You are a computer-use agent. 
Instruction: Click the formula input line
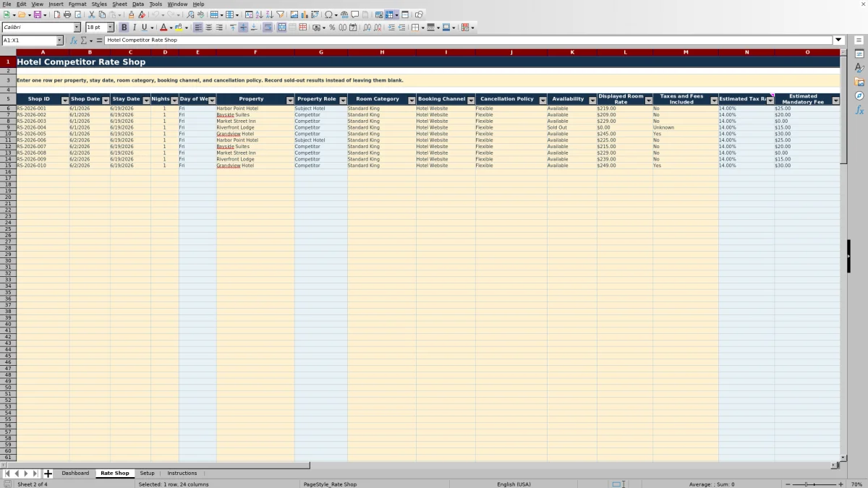pos(469,40)
